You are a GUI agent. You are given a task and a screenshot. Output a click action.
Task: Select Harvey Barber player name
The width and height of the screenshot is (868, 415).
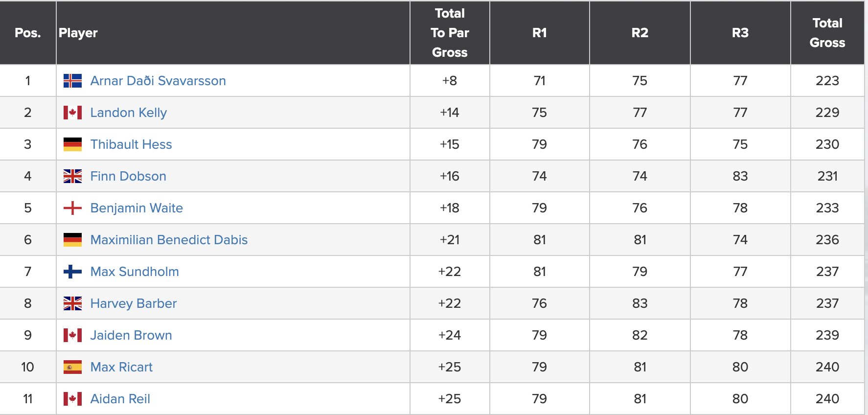click(134, 303)
